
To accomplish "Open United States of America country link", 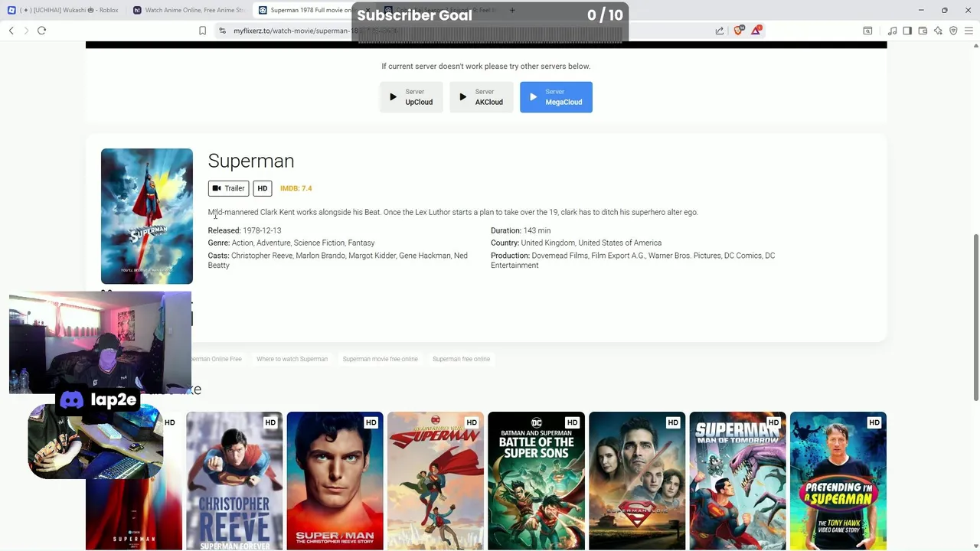I will [619, 243].
